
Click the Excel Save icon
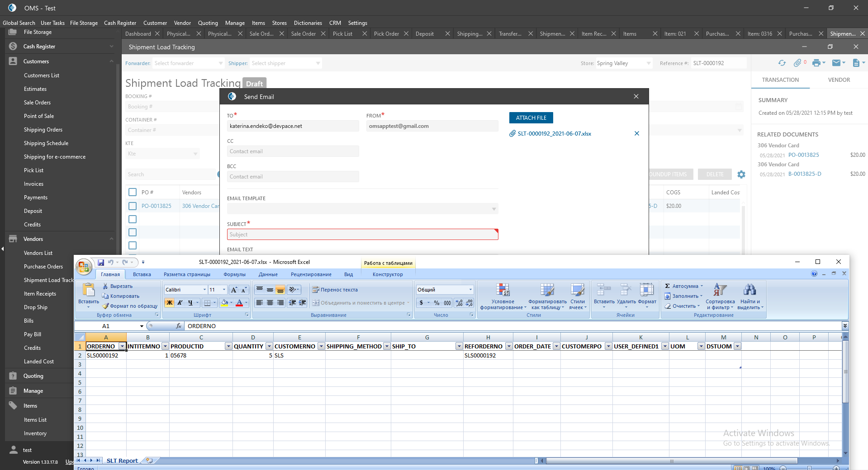(x=101, y=263)
